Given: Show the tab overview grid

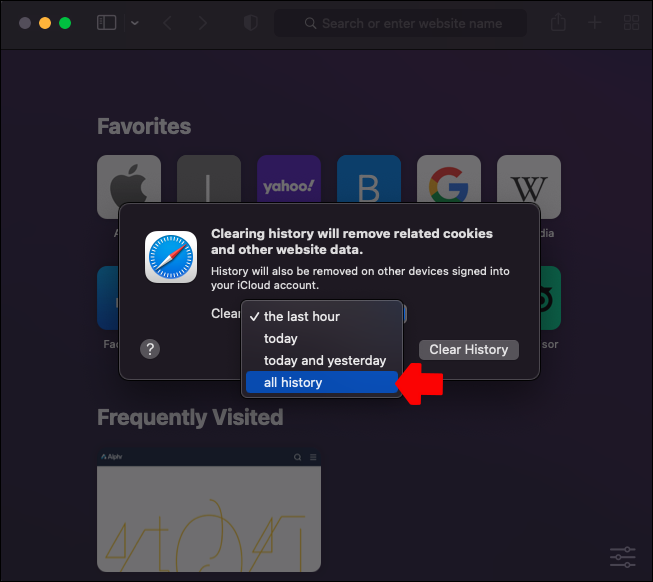Looking at the screenshot, I should tap(631, 22).
